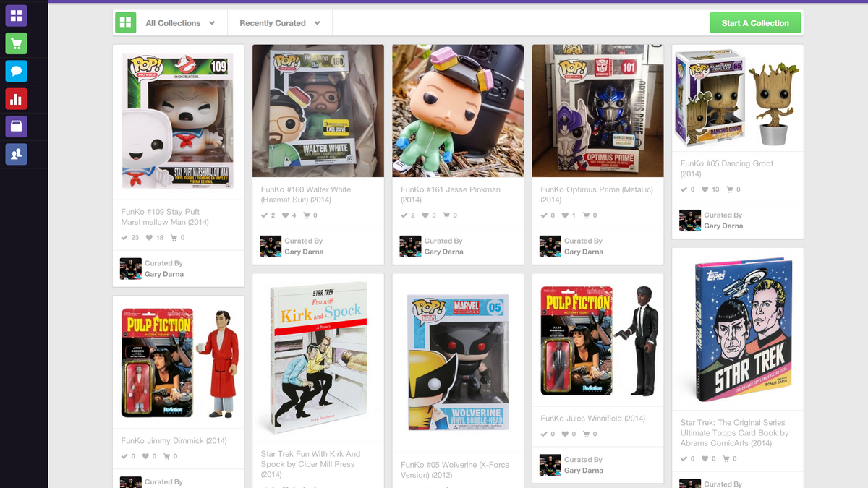Click cart icon on Jesse Pinkman card

pos(447,215)
